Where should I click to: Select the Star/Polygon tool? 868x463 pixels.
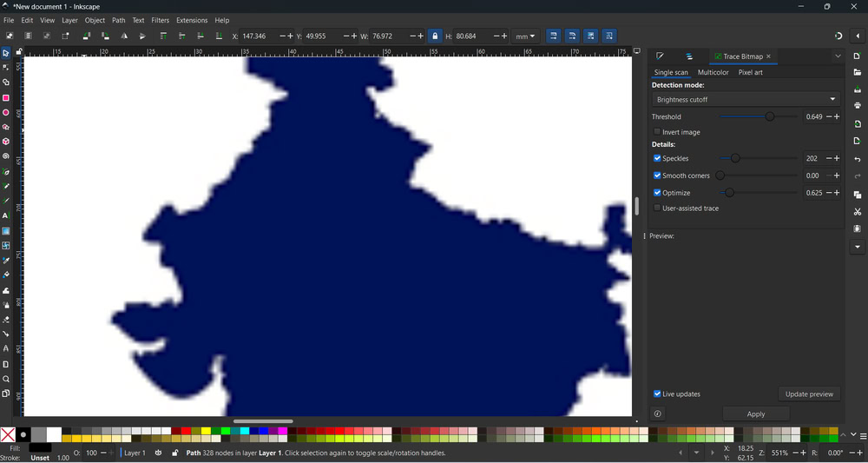pos(5,127)
